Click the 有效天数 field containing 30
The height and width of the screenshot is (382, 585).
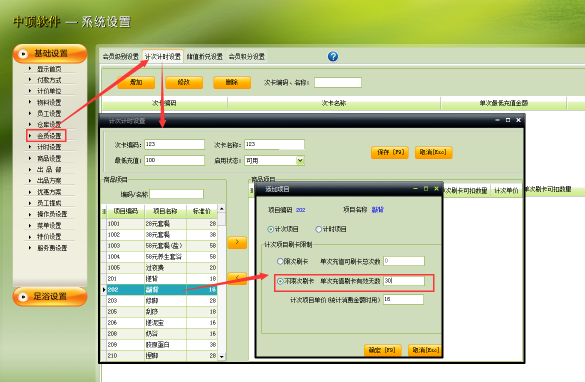click(x=404, y=281)
